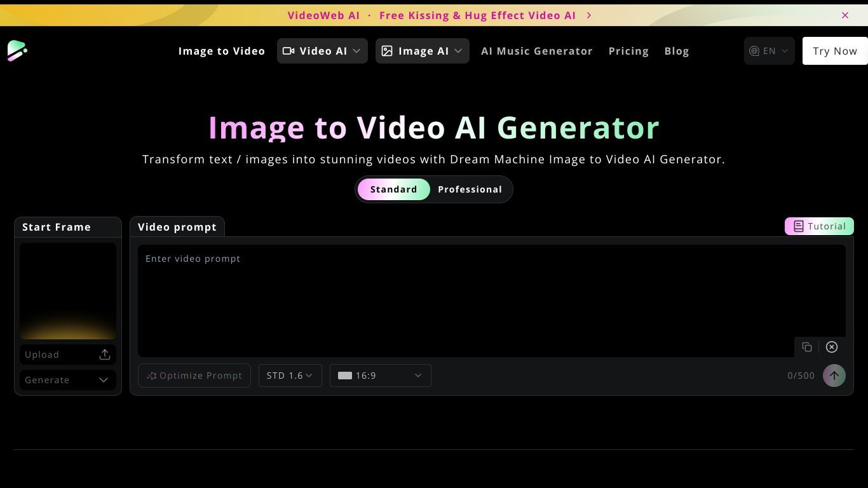The width and height of the screenshot is (868, 488).
Task: Select Standard mode
Action: [394, 189]
